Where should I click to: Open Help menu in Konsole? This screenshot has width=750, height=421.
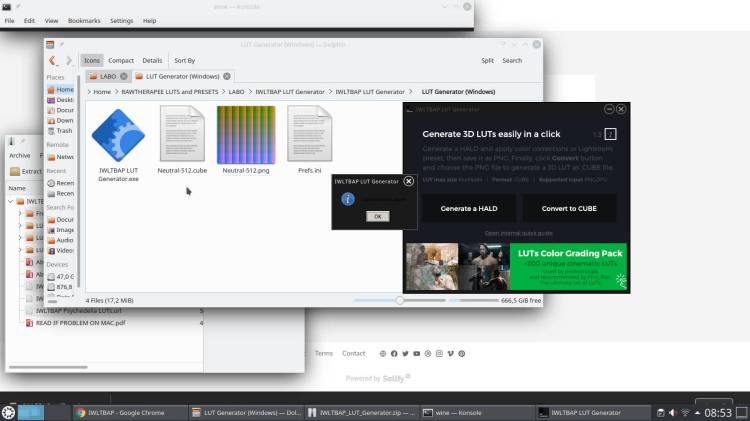pyautogui.click(x=149, y=21)
